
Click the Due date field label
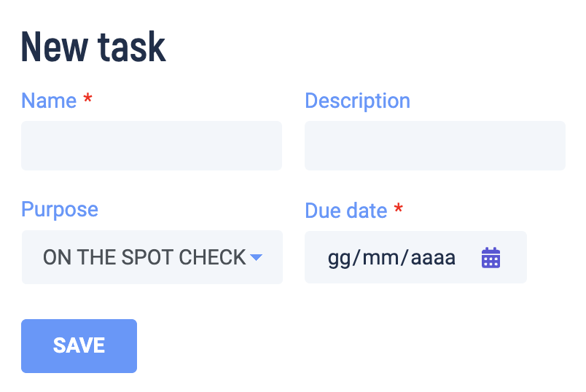[x=345, y=211]
